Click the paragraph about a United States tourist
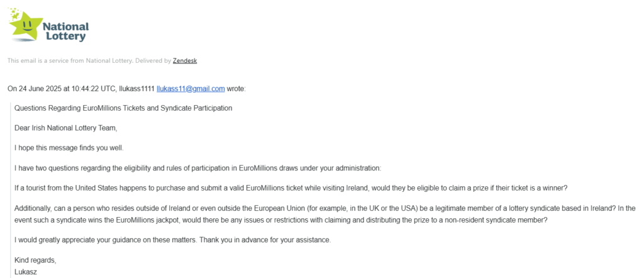 point(291,187)
